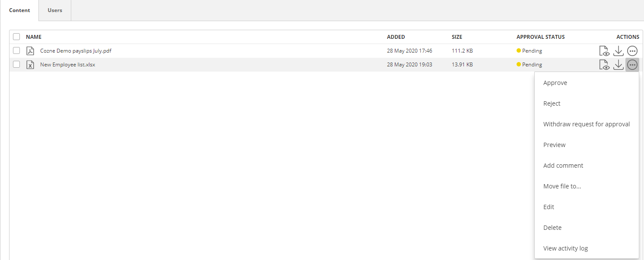
Task: Click the download icon for Cozne Demo payslips July.pdf
Action: (x=618, y=50)
